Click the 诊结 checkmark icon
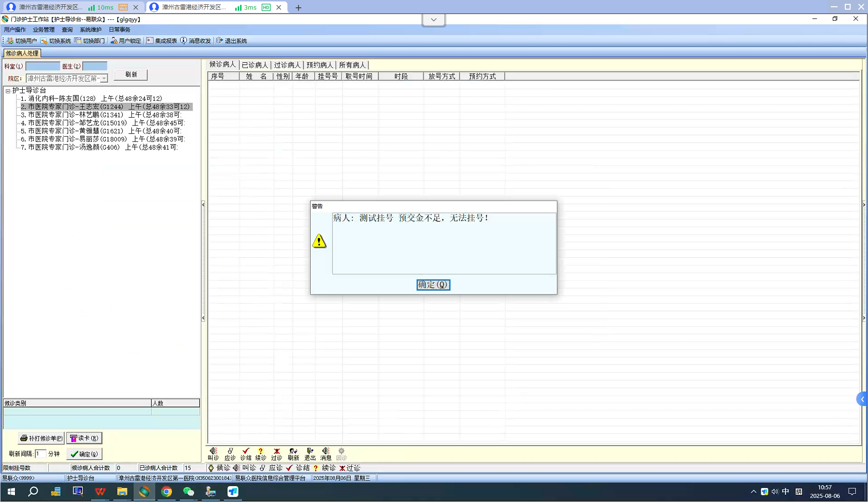The width and height of the screenshot is (868, 502). 246,454
